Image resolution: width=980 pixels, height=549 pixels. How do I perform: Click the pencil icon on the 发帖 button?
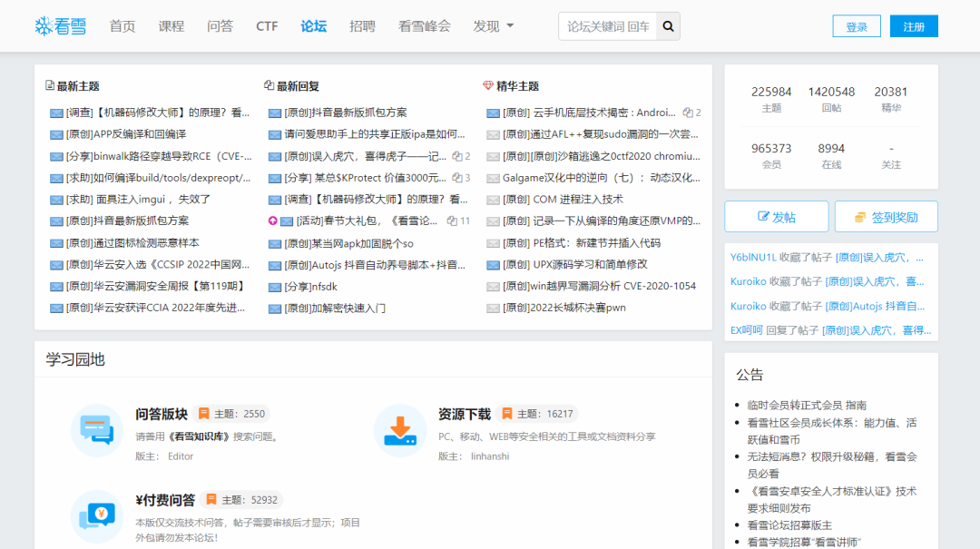coord(764,215)
